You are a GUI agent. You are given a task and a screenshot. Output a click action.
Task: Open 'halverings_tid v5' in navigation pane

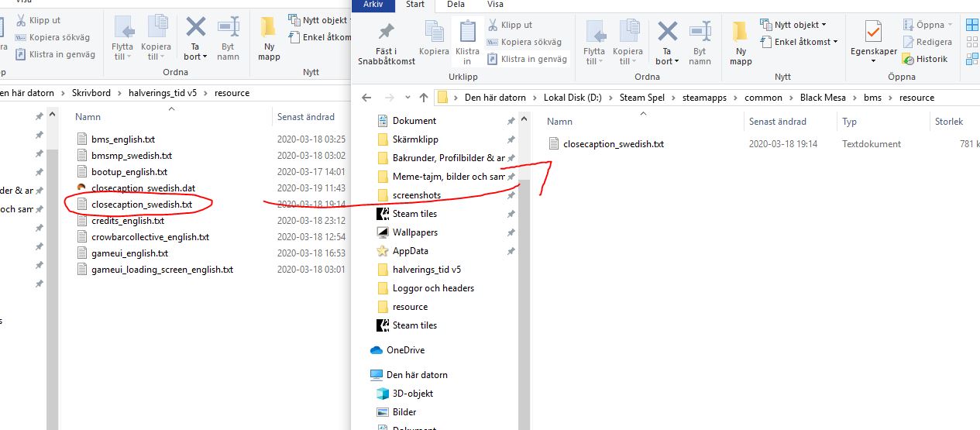(427, 270)
